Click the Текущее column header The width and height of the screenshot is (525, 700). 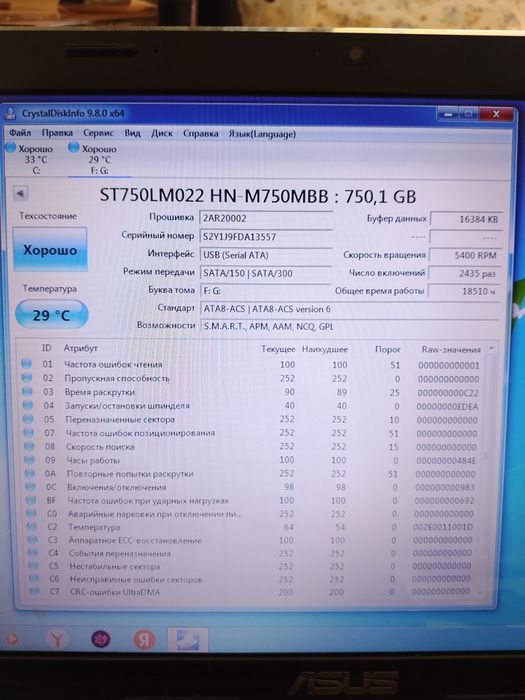click(278, 349)
